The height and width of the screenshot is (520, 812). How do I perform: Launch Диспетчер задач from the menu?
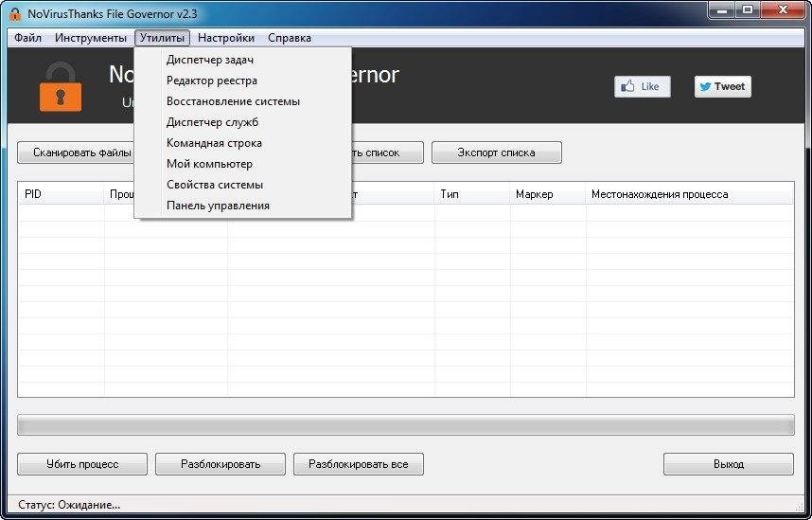pos(242,60)
